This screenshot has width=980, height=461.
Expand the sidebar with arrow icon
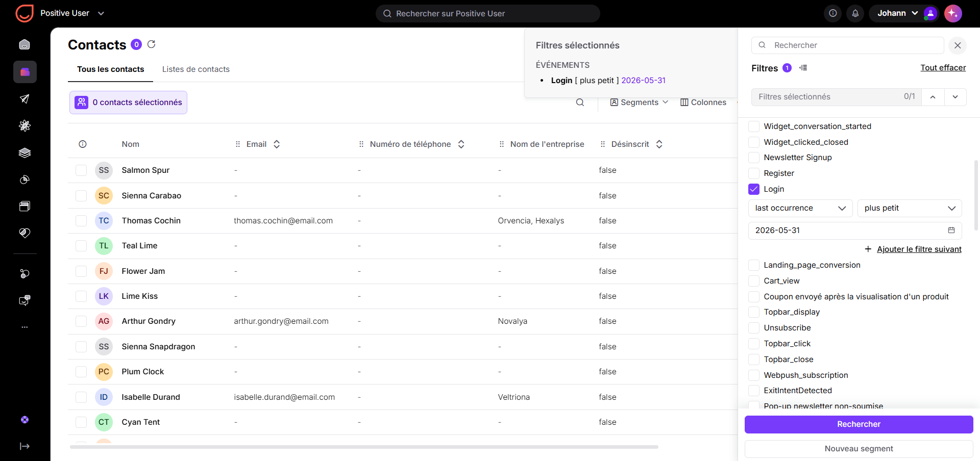click(24, 446)
